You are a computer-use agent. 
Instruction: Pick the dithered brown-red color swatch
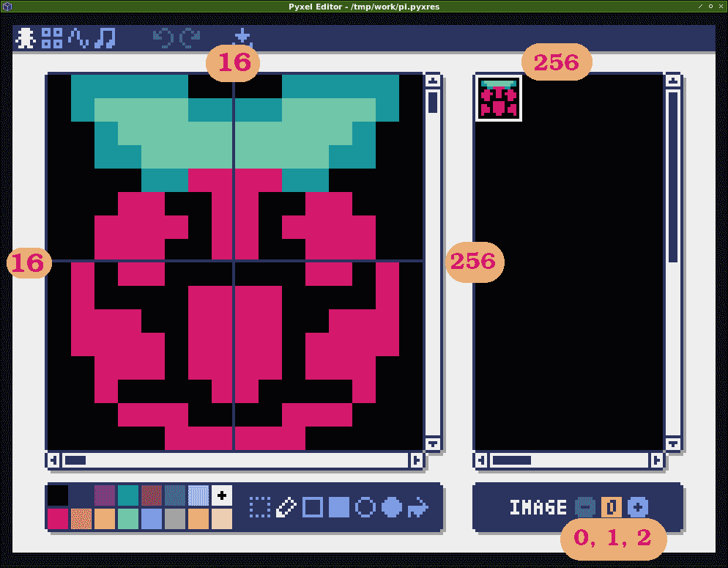click(152, 495)
